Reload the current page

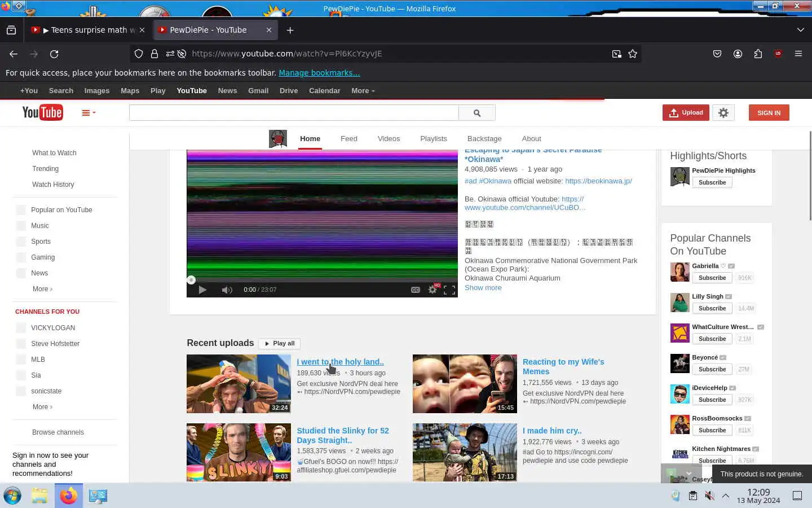point(54,54)
